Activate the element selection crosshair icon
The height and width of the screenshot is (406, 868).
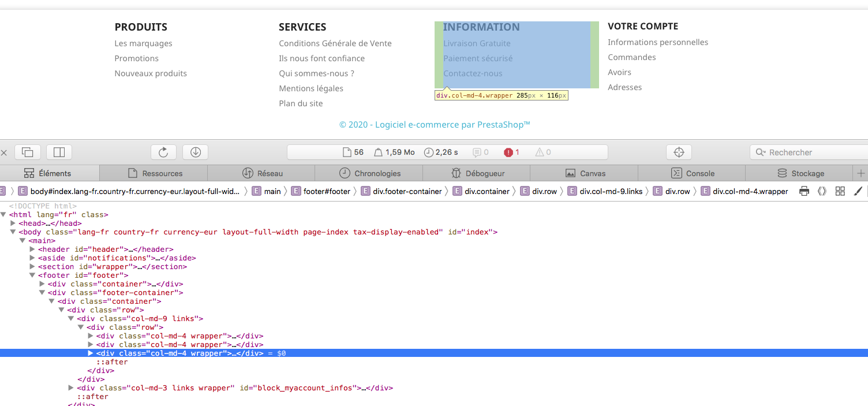[x=679, y=152]
